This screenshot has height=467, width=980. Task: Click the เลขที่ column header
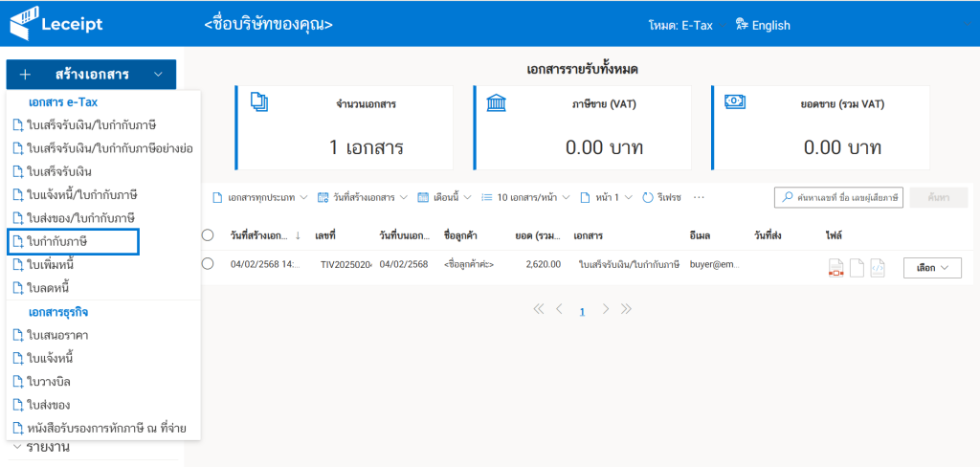tap(325, 235)
